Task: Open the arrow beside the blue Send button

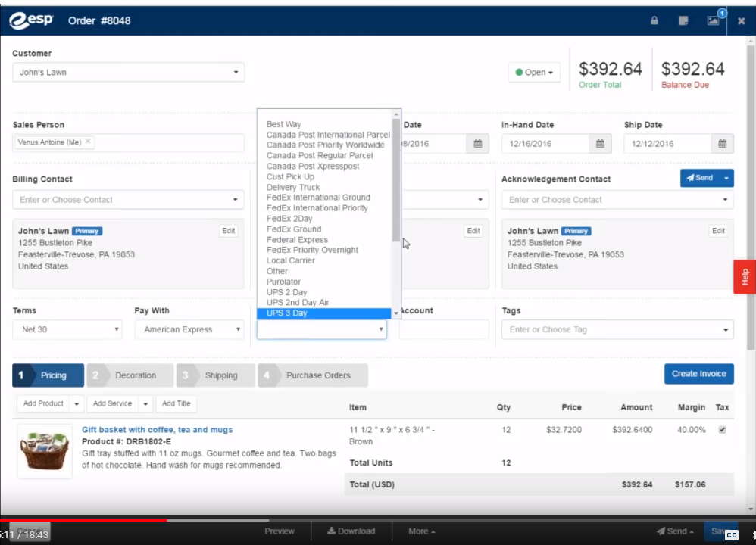Action: coord(726,178)
